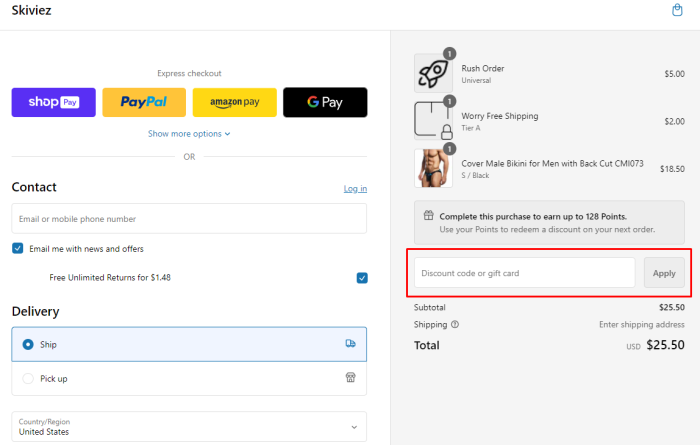Image resolution: width=700 pixels, height=445 pixels.
Task: Check out using Google Pay
Action: coord(325,102)
